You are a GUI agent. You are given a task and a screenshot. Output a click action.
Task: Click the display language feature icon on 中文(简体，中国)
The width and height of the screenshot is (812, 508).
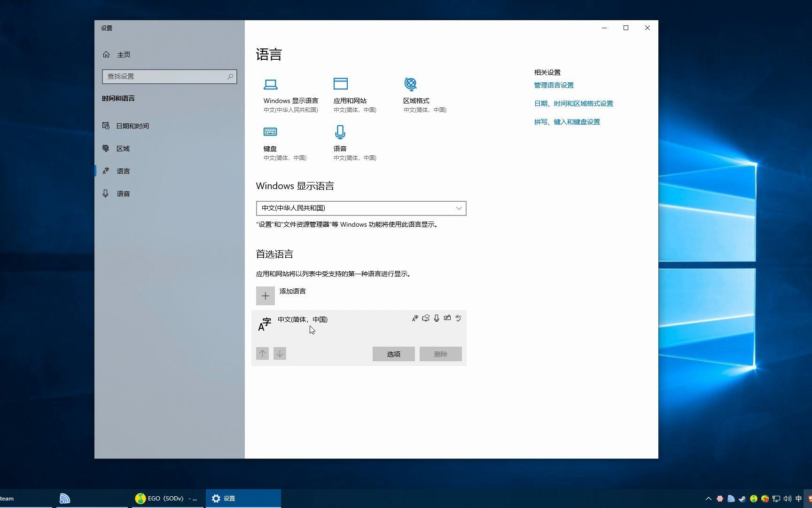[415, 318]
